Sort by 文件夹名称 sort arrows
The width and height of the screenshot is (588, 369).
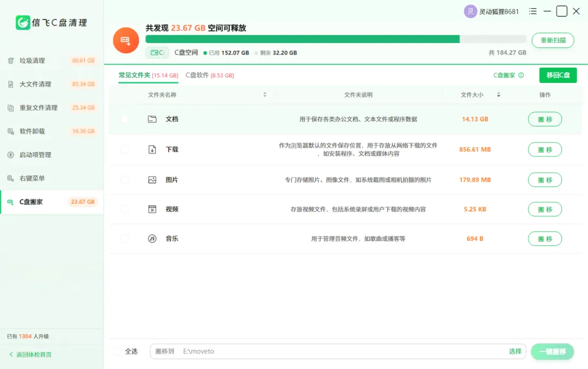[x=265, y=95]
